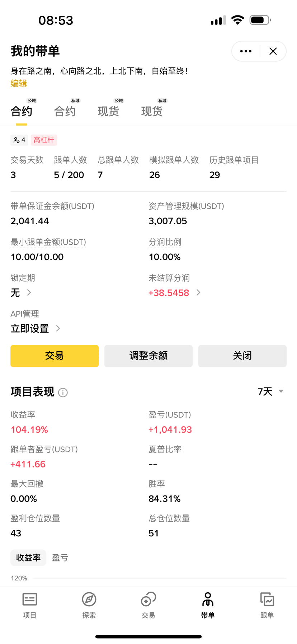Tap the followers badge showing 4

[x=19, y=140]
